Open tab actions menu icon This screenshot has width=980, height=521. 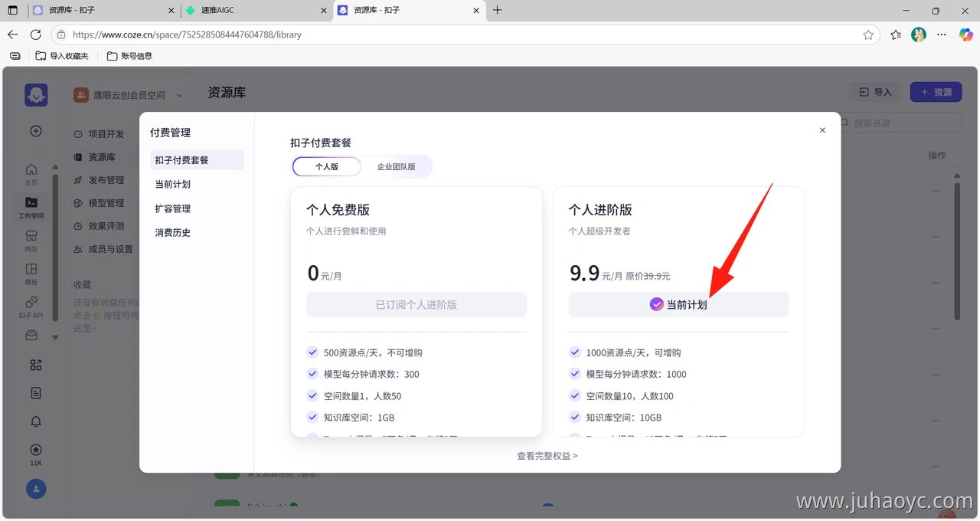click(x=12, y=10)
